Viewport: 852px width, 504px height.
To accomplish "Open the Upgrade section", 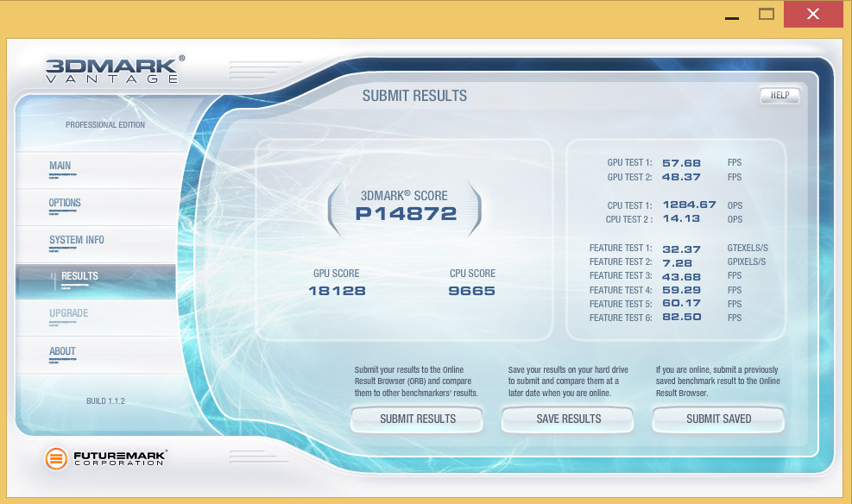I will coord(96,318).
